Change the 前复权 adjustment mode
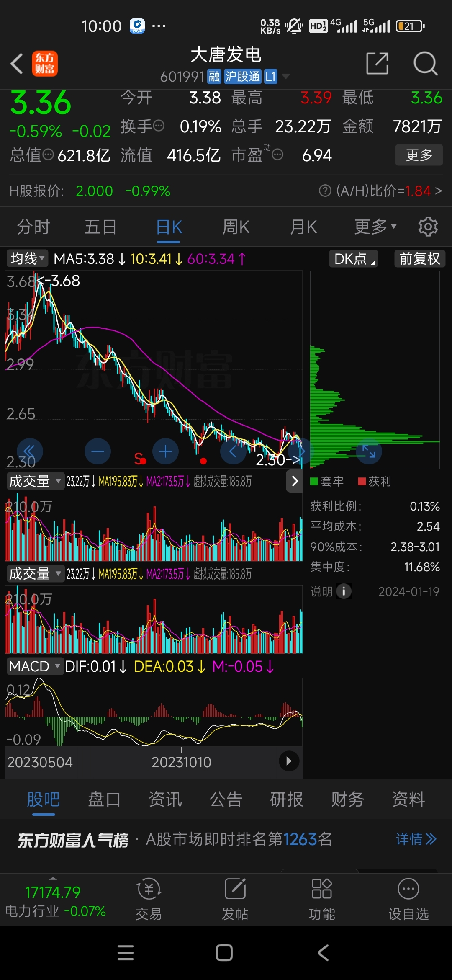Viewport: 452px width, 980px height. 420,258
